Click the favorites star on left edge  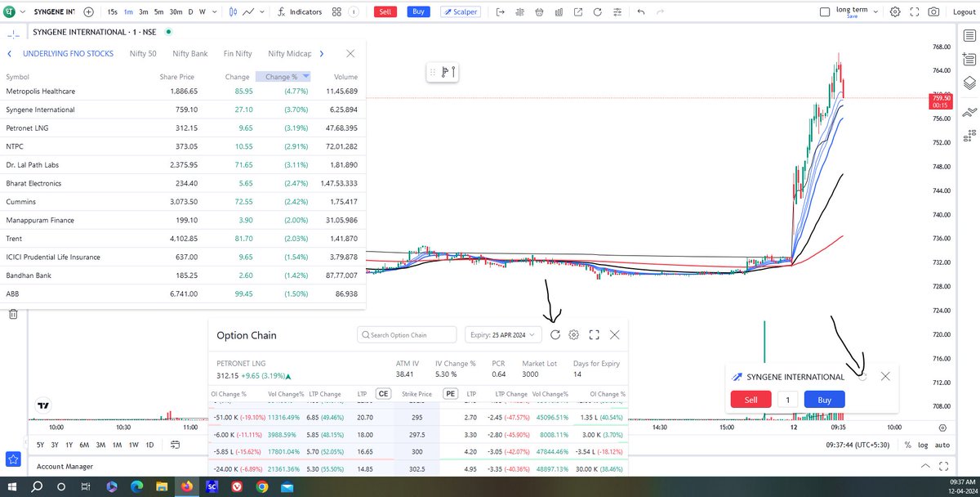pyautogui.click(x=13, y=459)
